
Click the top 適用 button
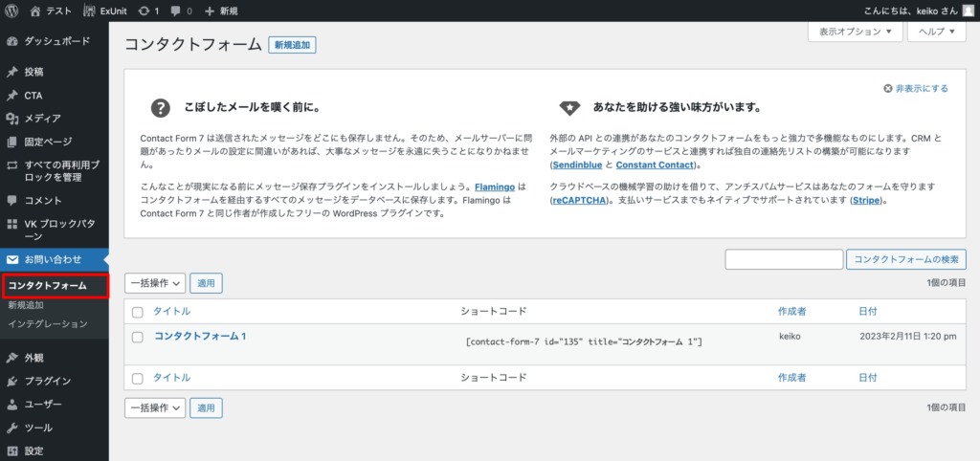click(207, 283)
